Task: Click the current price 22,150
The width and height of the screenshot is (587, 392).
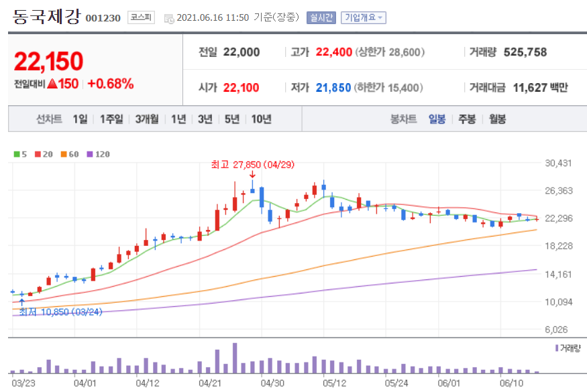Action: coord(48,62)
